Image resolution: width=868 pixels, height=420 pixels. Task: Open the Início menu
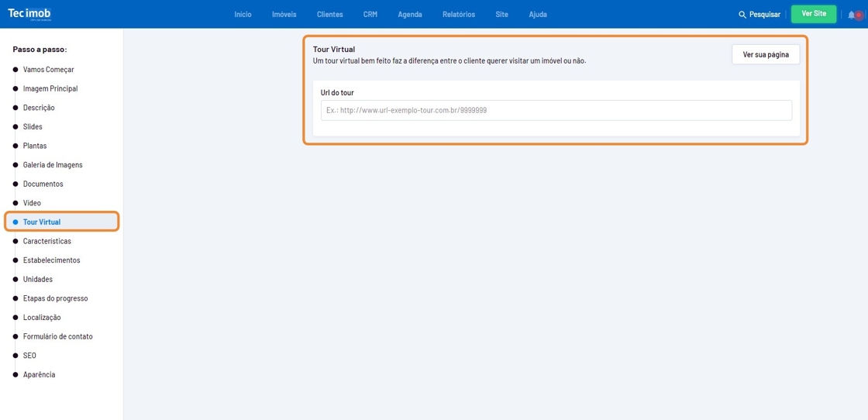click(243, 14)
